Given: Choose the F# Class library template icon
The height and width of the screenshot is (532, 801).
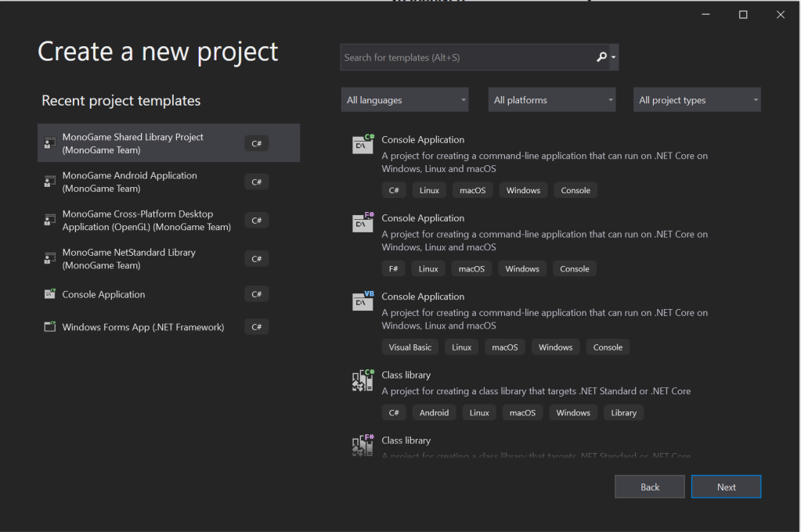Looking at the screenshot, I should 363,444.
